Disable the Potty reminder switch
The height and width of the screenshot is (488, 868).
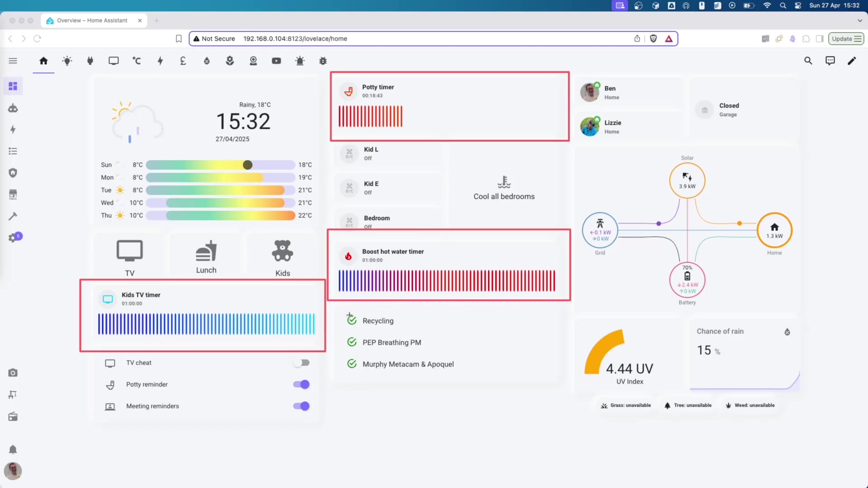coord(301,385)
